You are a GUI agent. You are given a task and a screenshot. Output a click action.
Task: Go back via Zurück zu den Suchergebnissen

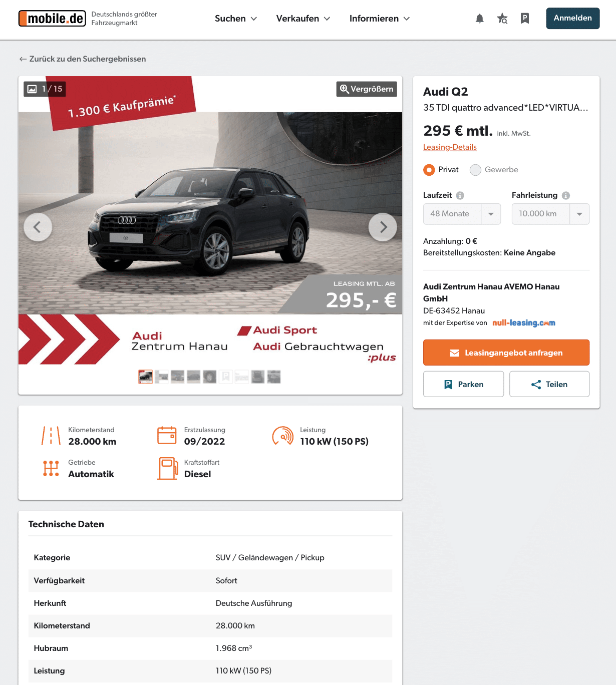coord(83,59)
